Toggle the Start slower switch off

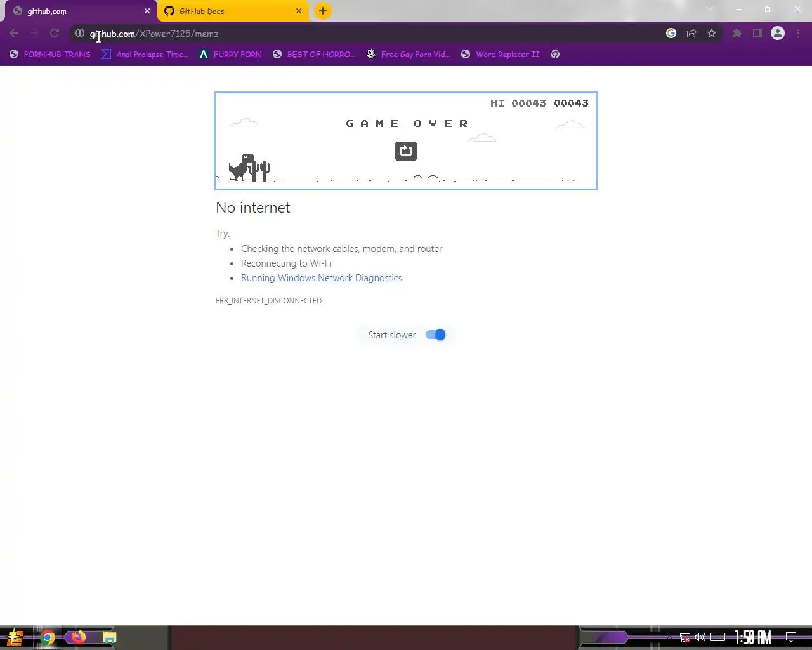436,335
